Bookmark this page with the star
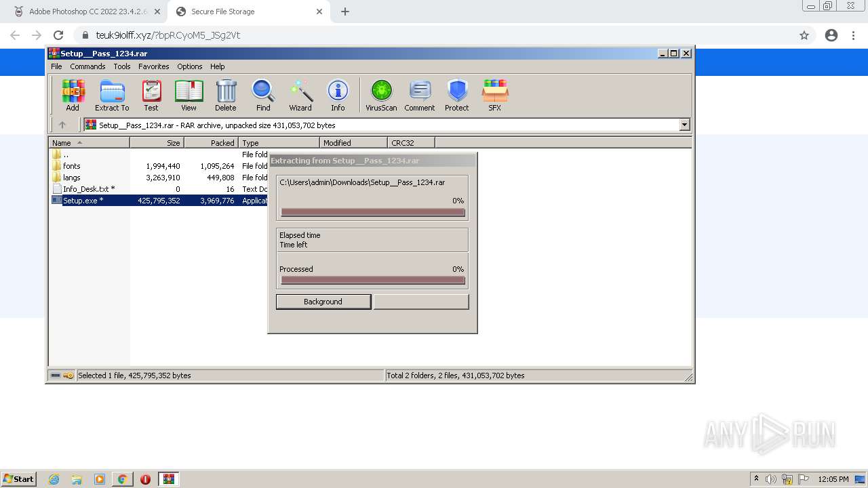The image size is (868, 488). (x=804, y=35)
